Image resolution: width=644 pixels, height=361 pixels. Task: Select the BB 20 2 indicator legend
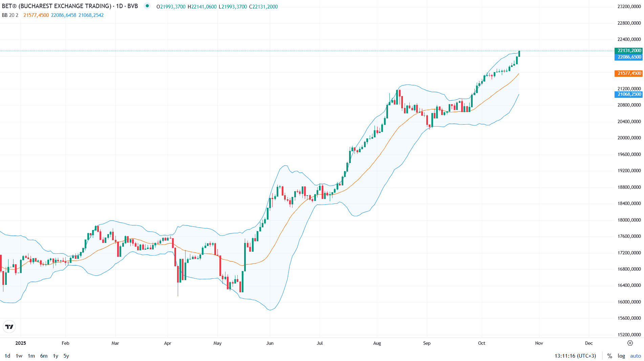[x=10, y=15]
